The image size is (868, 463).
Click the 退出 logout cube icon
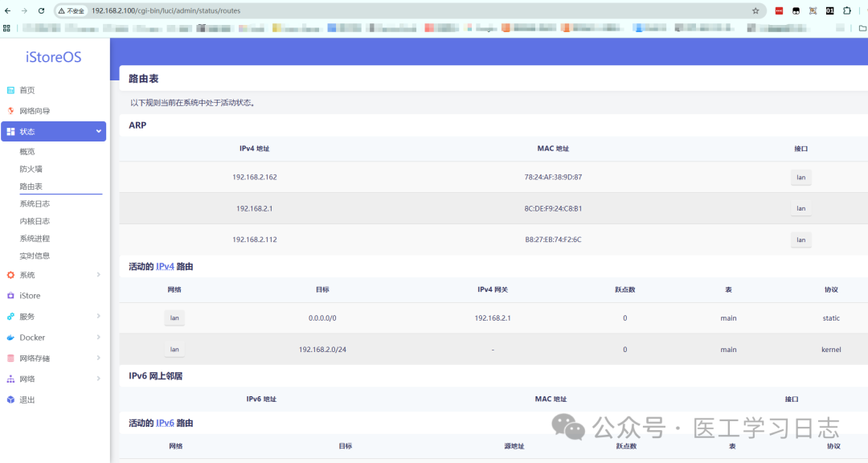point(10,399)
